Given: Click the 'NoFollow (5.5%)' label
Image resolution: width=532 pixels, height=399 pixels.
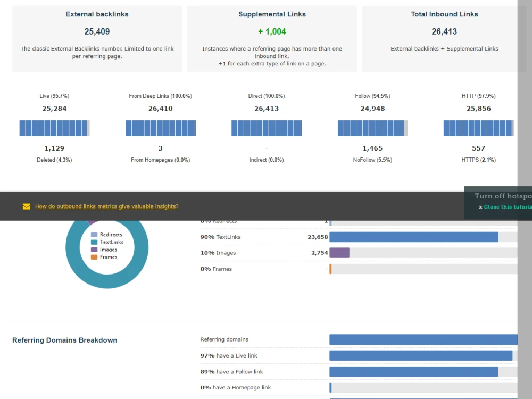Looking at the screenshot, I should click(372, 160).
